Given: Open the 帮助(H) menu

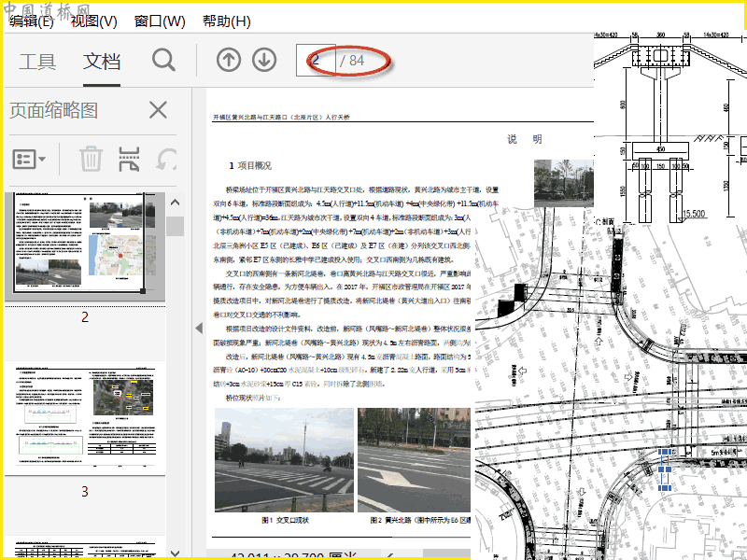Looking at the screenshot, I should coord(227,21).
